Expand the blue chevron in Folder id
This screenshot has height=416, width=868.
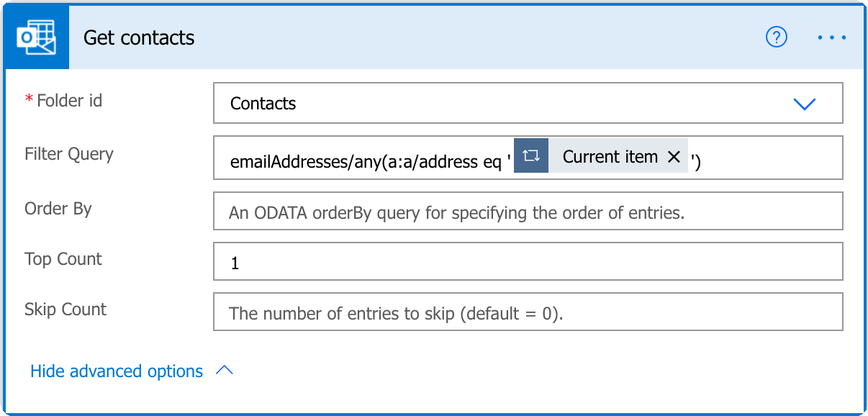(x=804, y=104)
